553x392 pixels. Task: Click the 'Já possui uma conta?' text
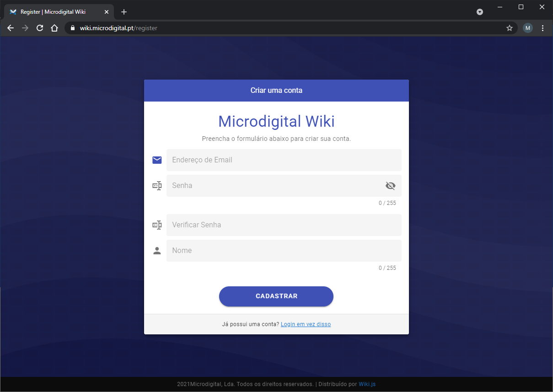(x=250, y=324)
